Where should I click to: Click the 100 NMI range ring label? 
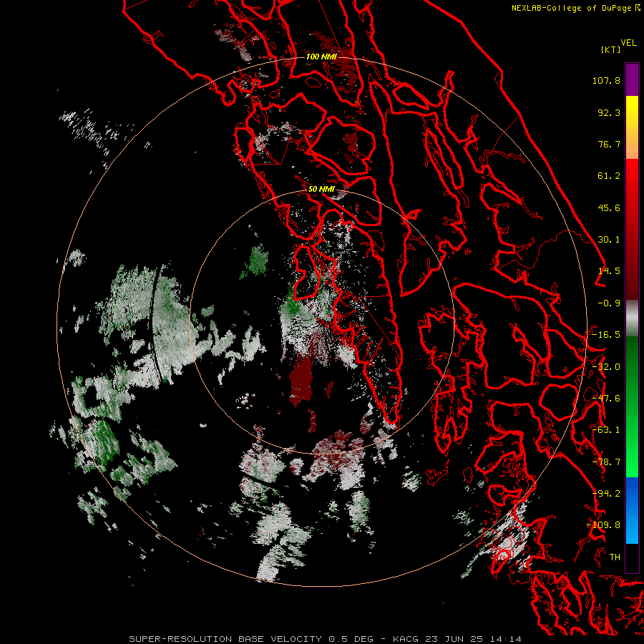[x=321, y=57]
